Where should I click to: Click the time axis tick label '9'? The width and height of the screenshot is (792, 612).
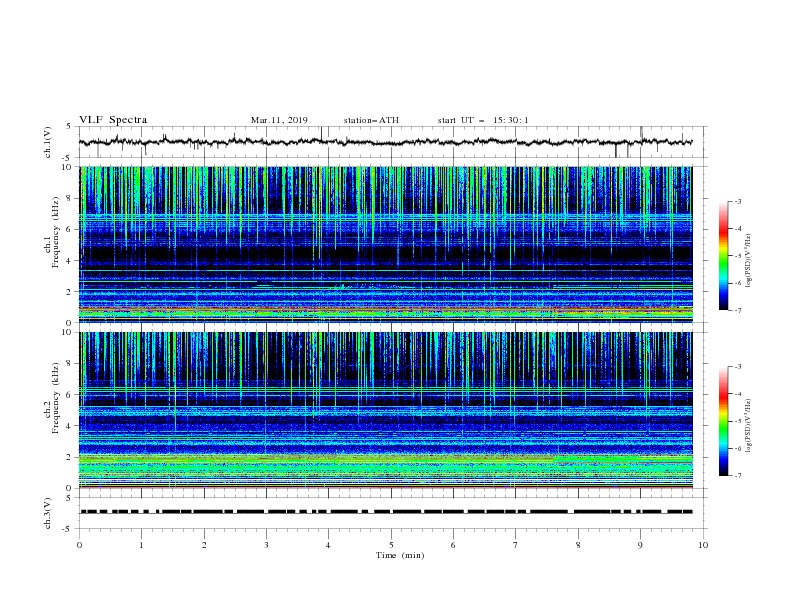(640, 545)
